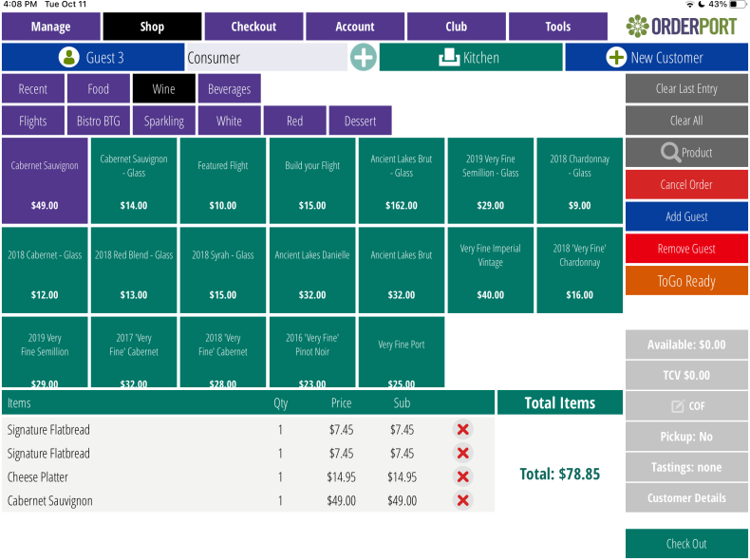Viewport: 750px width, 560px height.
Task: Add 2016 'Very Fine' Pinot Noir
Action: tap(312, 352)
